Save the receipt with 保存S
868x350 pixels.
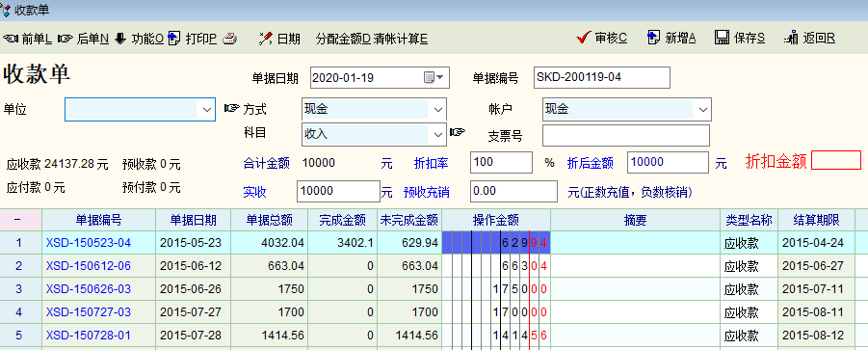coord(740,39)
